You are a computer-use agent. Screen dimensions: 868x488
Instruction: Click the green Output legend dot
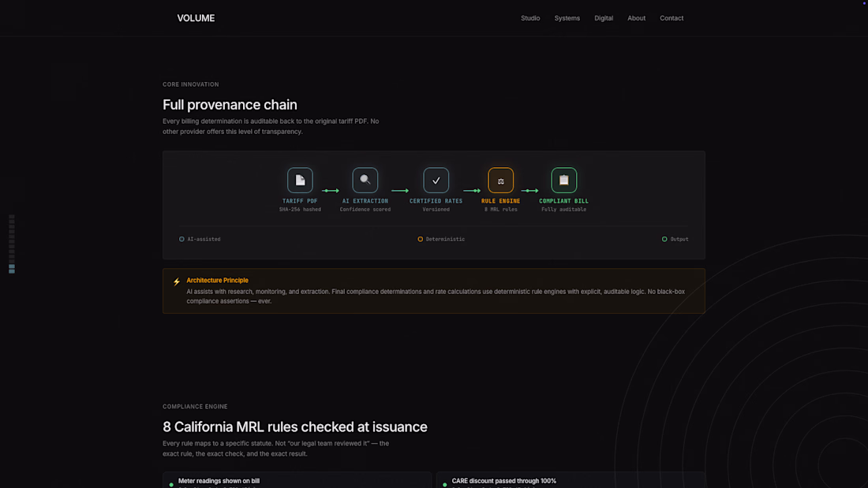(664, 239)
